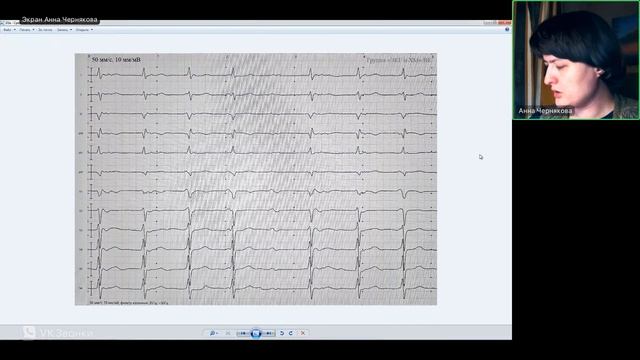This screenshot has height=360, width=640.
Task: Click the Эл. почта menu item
Action: point(45,30)
